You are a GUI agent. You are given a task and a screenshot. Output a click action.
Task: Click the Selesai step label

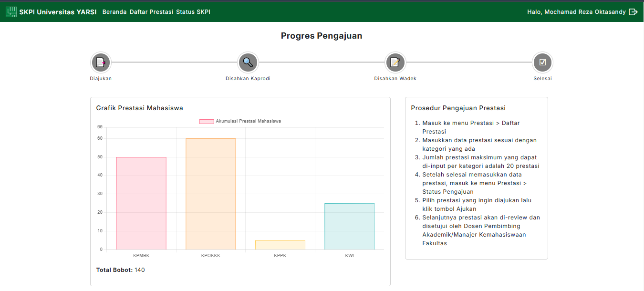point(543,79)
